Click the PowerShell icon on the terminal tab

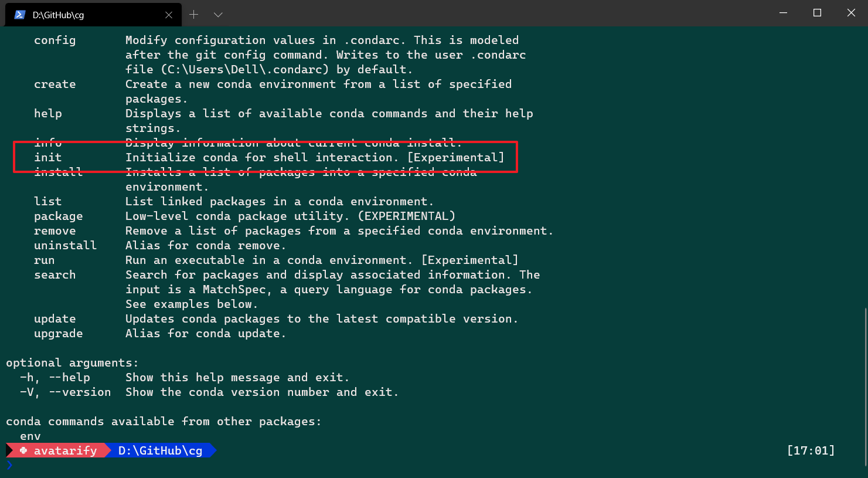click(x=19, y=13)
